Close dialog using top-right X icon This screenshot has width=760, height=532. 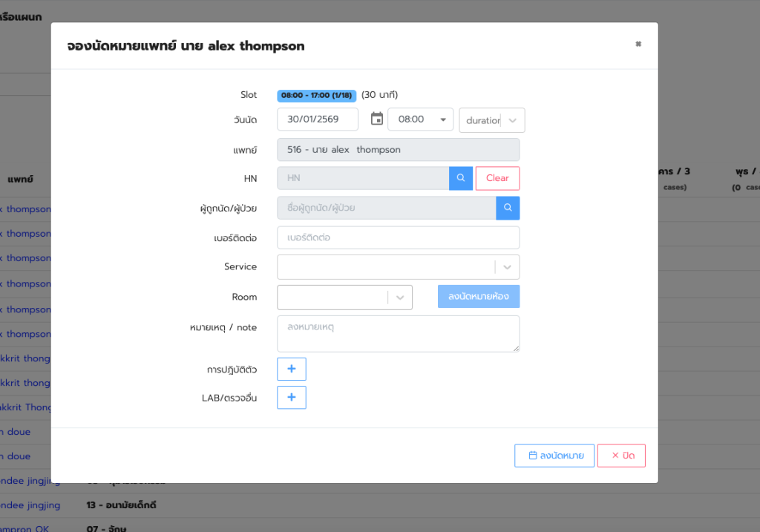(638, 45)
